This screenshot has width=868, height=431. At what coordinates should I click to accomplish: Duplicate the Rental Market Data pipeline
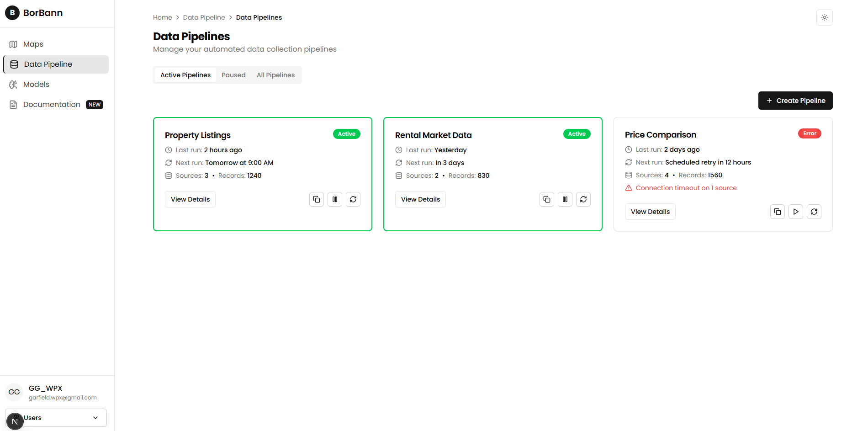547,199
